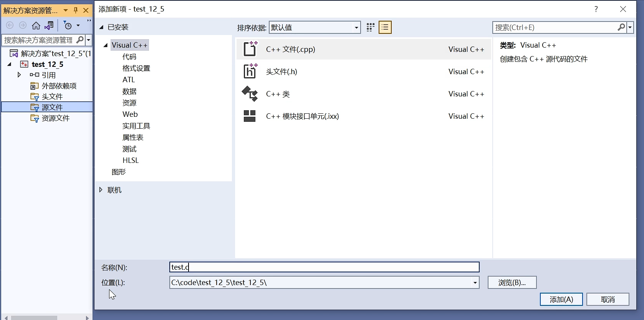Select the 代码 category
Viewport: 644px width, 320px height.
click(129, 56)
